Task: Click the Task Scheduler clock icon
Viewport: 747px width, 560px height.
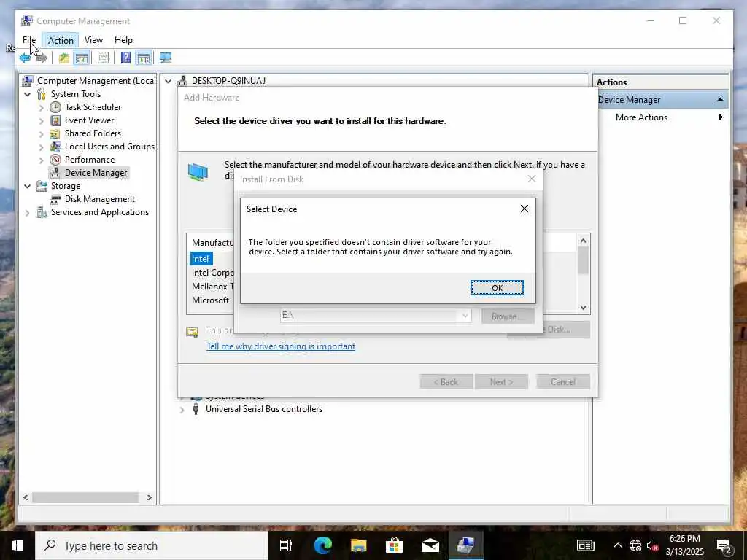Action: (55, 107)
